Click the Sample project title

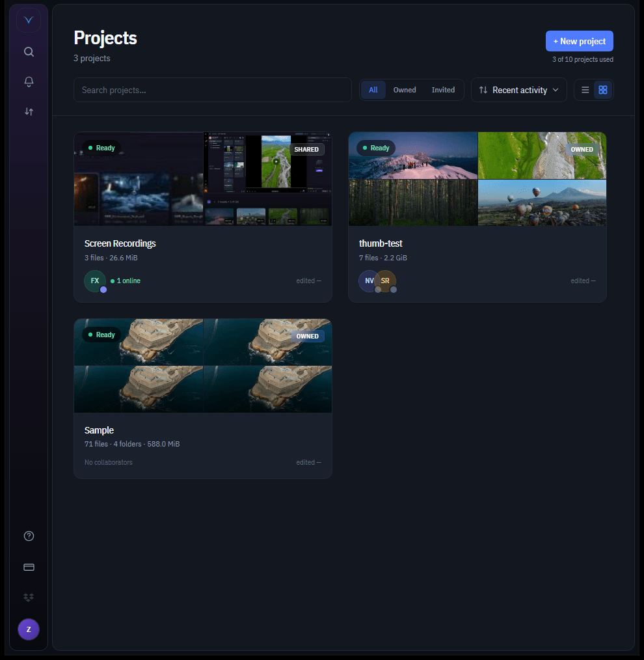click(99, 430)
